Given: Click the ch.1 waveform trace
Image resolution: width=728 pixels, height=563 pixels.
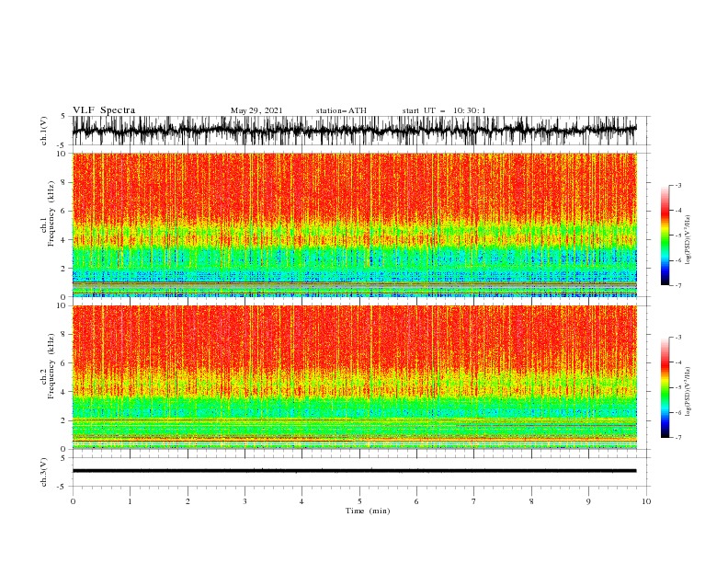Looking at the screenshot, I should (x=354, y=131).
